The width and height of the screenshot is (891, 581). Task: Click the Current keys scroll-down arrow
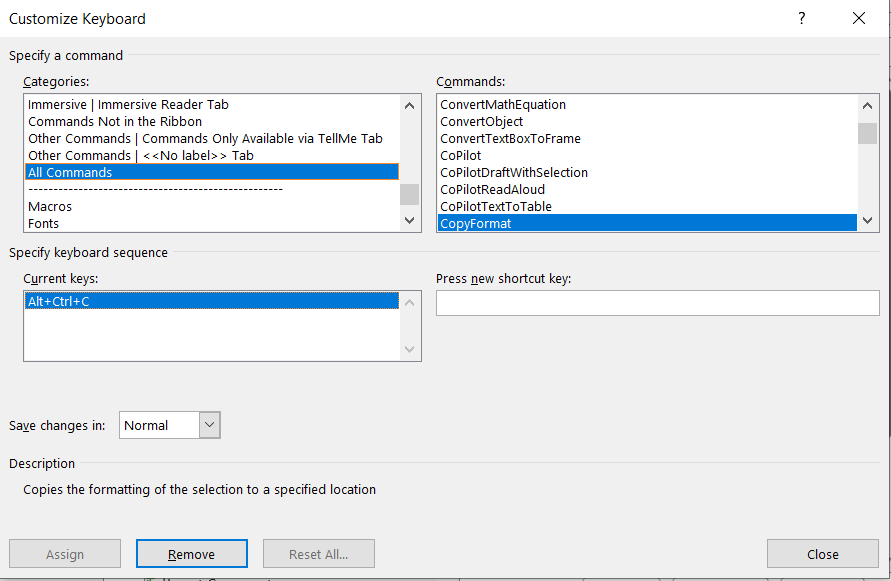click(409, 350)
